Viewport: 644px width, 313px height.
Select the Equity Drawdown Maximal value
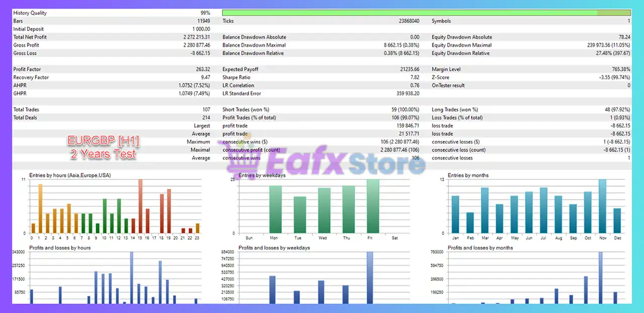pos(609,45)
